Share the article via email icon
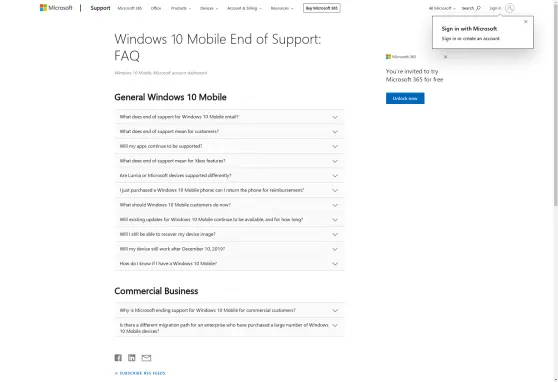The width and height of the screenshot is (558, 382). (x=146, y=358)
